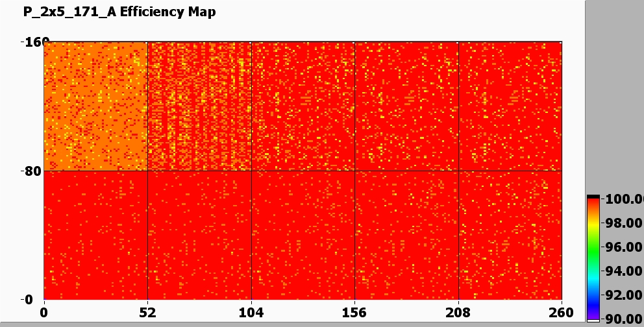The image size is (644, 327).
Task: Pick the red region of color scale
Action: click(x=593, y=206)
